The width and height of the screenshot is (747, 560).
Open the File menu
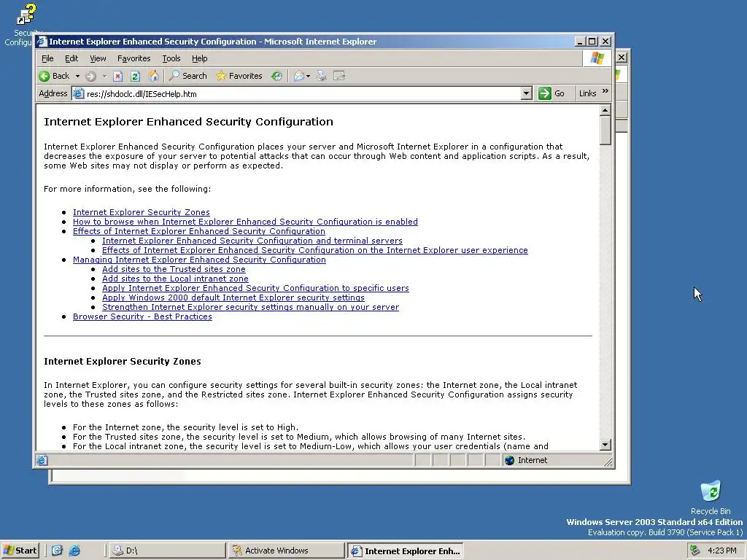[47, 58]
